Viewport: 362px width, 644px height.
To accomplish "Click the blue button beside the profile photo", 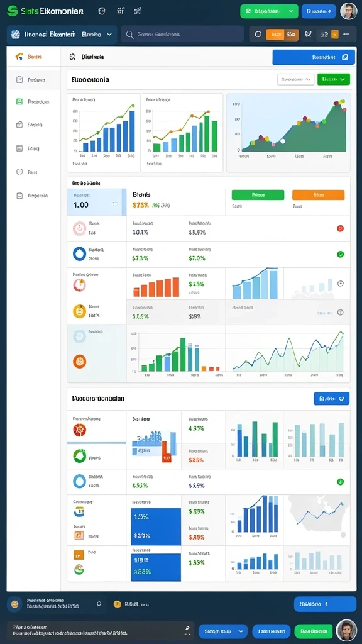I will (319, 11).
